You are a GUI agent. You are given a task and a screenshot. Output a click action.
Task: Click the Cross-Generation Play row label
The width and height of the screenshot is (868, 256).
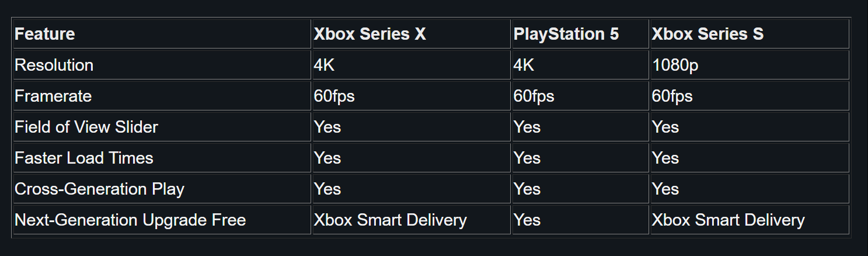(x=99, y=189)
